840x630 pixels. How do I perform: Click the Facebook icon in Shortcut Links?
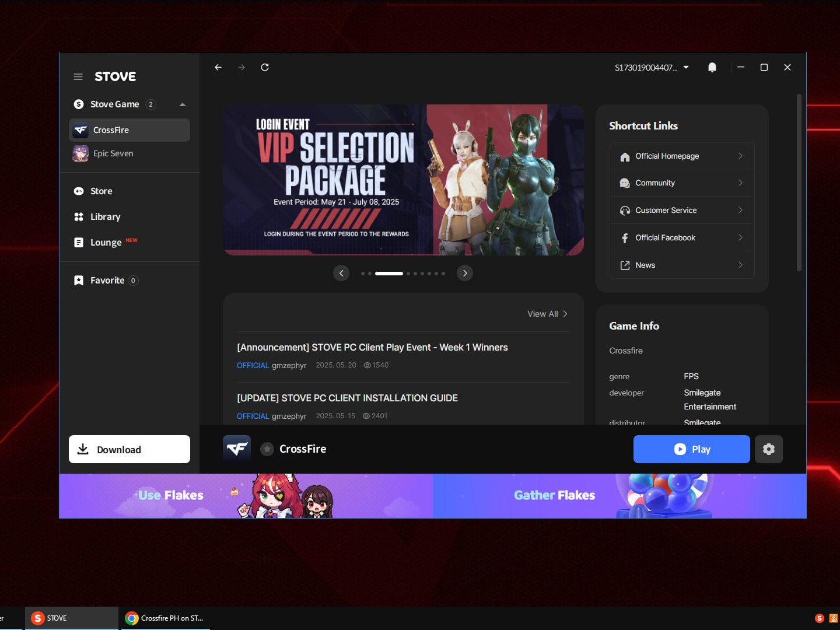[625, 238]
